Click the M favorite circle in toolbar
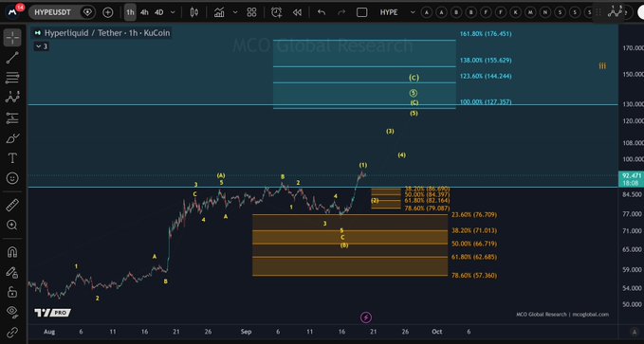 coord(530,12)
